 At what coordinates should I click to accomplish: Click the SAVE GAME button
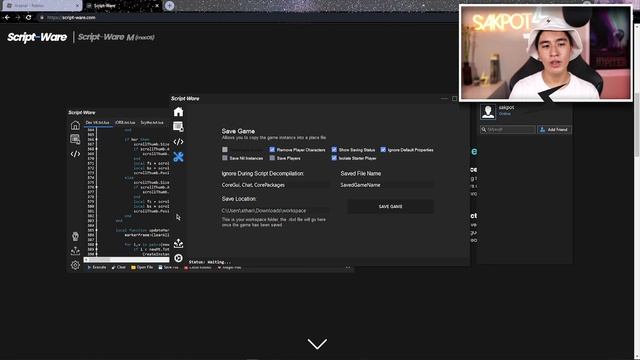[x=390, y=207]
